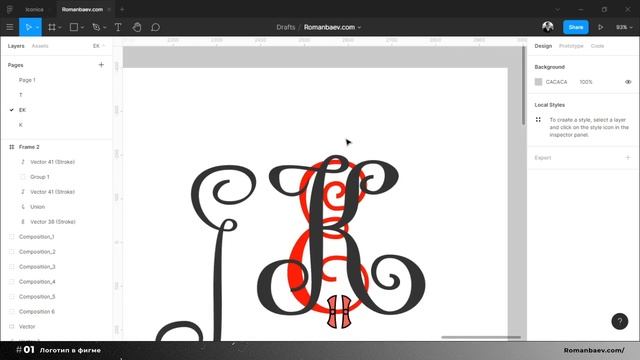Image resolution: width=640 pixels, height=360 pixels.
Task: Open Pen tool options dropdown arrow
Action: click(104, 28)
